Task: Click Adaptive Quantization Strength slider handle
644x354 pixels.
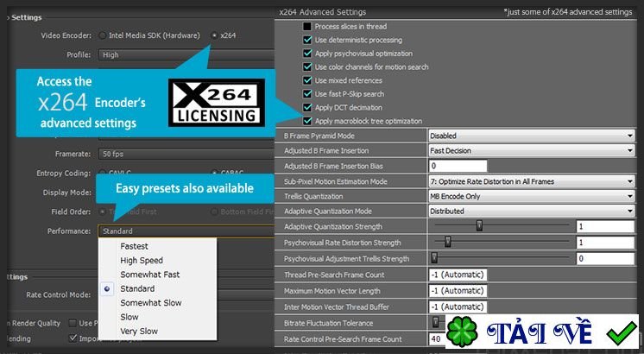Action: (x=479, y=225)
